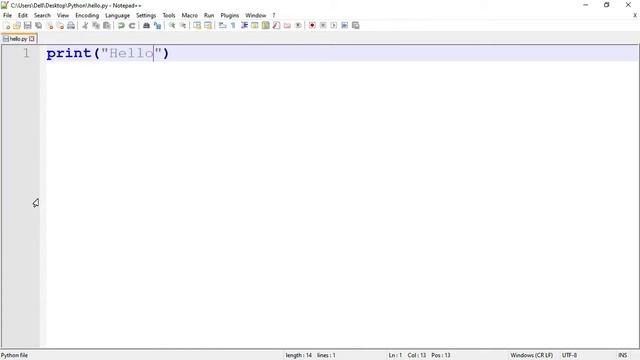
Task: Toggle Show All Characters icon
Action: click(233, 25)
